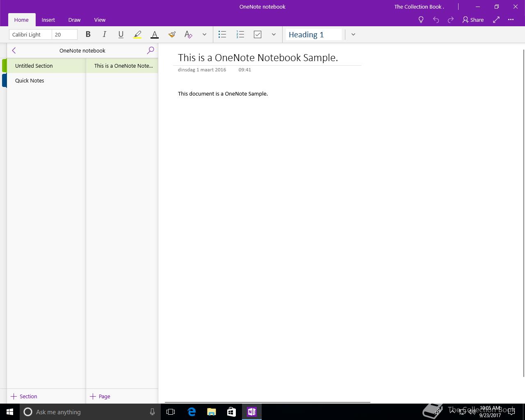Add a new Page
The height and width of the screenshot is (420, 525).
[x=100, y=396]
